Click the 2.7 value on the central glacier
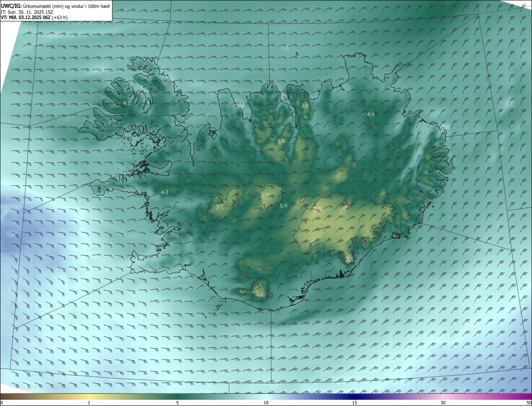This screenshot has width=532, height=406. tap(265, 196)
